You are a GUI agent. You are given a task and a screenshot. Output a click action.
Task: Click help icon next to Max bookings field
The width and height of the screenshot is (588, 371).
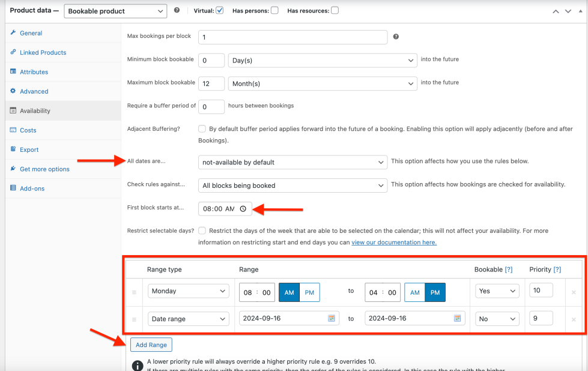coord(396,37)
